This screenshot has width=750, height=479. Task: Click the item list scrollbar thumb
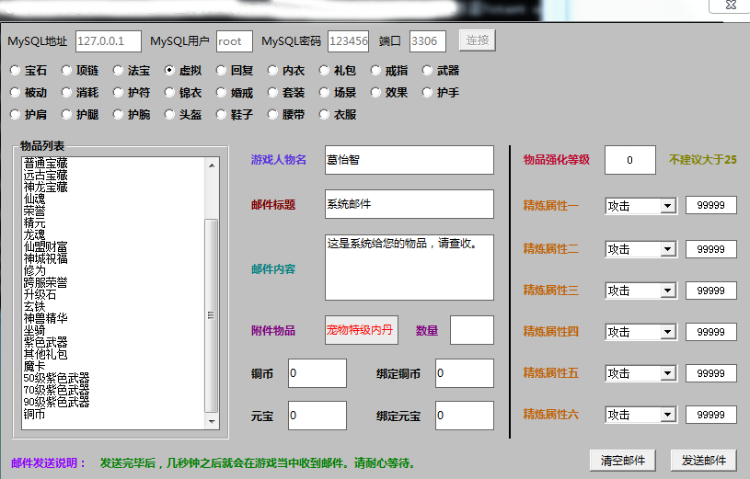pos(211,315)
